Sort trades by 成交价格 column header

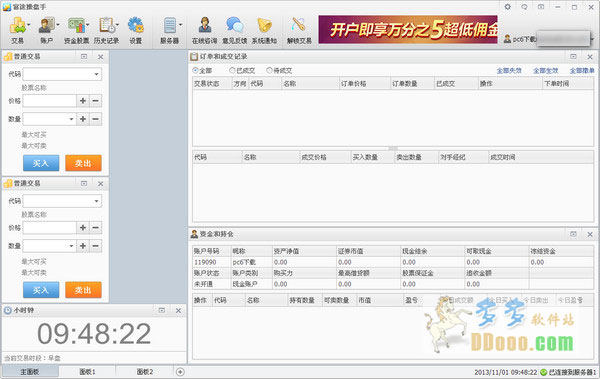[325, 157]
